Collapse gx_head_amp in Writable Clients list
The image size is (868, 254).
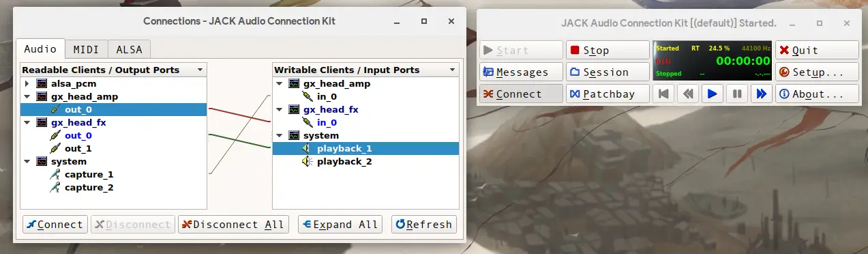[279, 83]
